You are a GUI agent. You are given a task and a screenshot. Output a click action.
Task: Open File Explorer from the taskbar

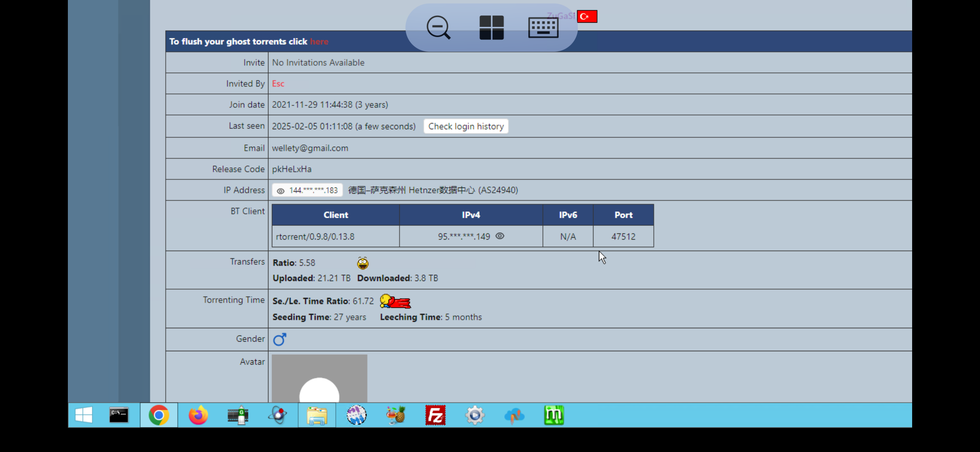point(317,415)
